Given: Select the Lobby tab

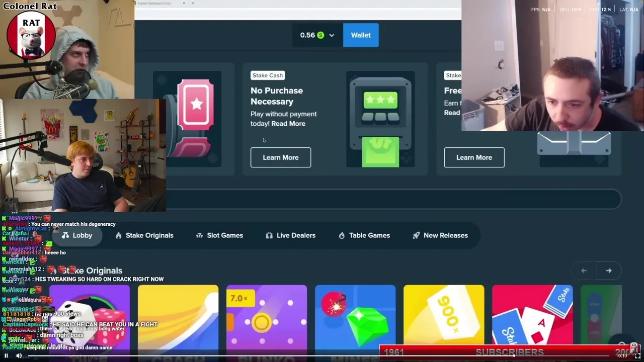Looking at the screenshot, I should [x=77, y=235].
